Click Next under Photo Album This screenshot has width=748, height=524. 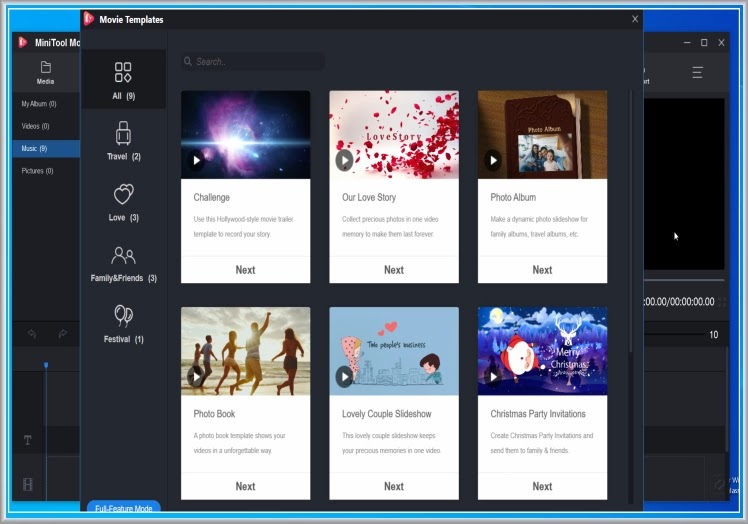point(542,270)
